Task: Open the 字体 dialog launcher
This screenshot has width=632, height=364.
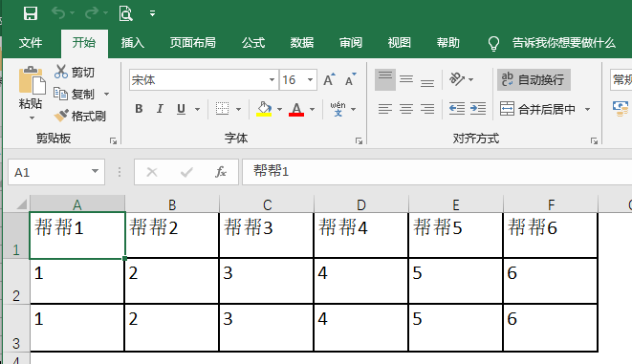Action: [x=359, y=141]
